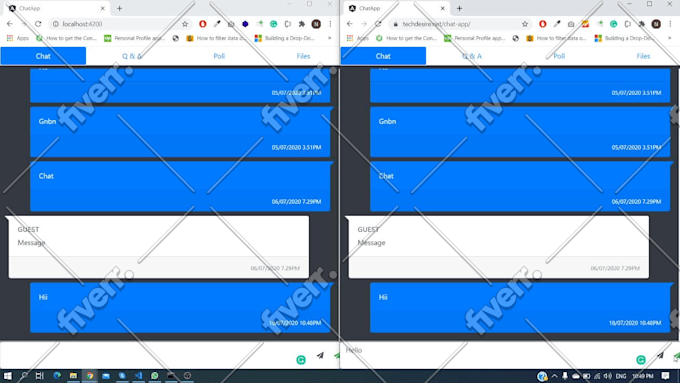Open the profile avatar in localhost window
The height and width of the screenshot is (383, 680).
point(316,24)
